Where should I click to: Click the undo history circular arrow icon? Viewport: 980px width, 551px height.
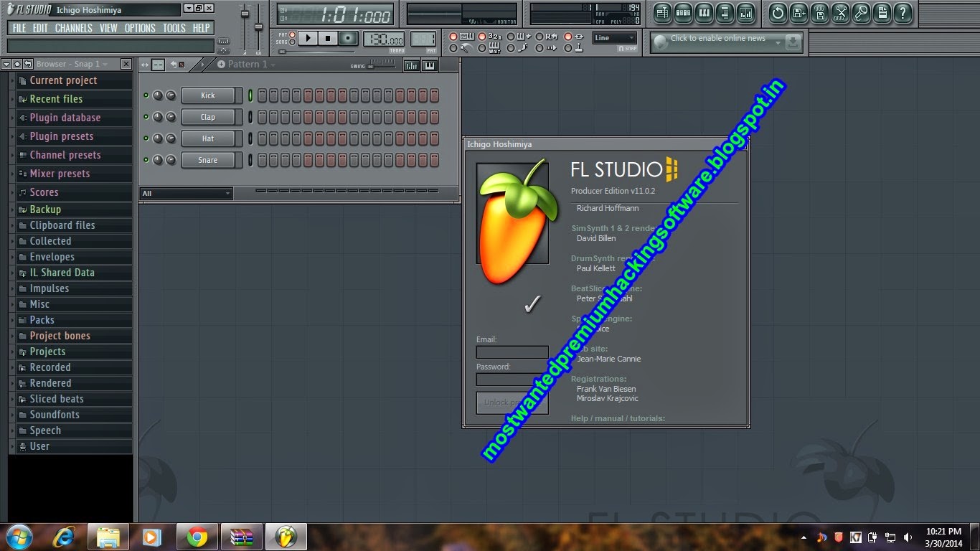[x=778, y=12]
